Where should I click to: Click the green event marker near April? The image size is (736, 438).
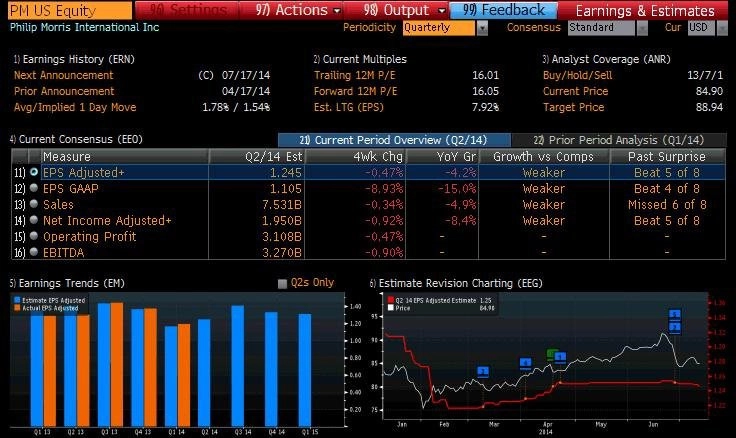[552, 354]
